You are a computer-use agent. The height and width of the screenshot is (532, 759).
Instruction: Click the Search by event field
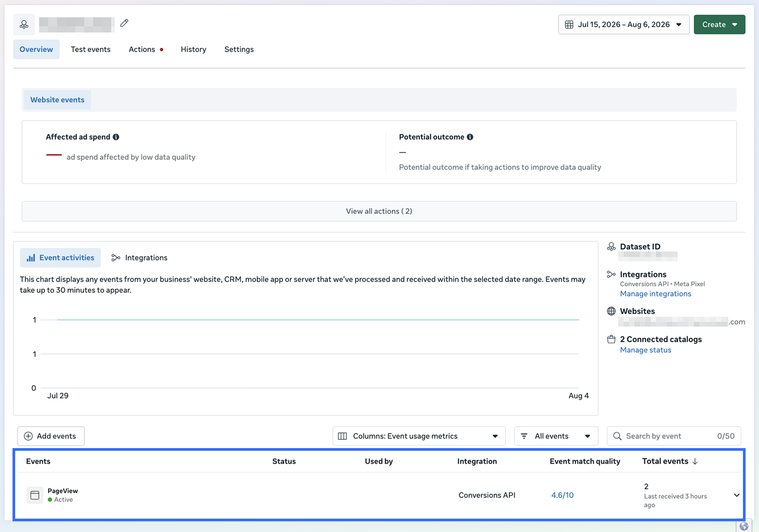coord(674,436)
